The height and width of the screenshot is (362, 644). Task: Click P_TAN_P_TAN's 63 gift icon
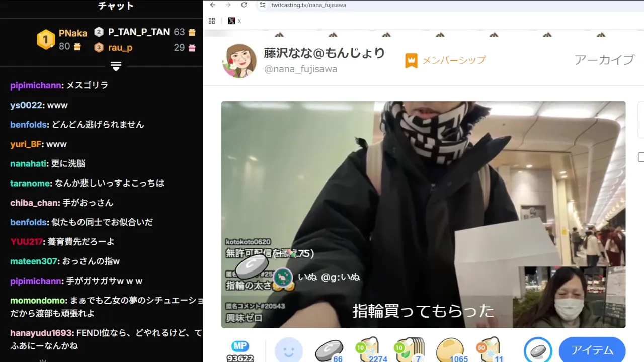(192, 32)
